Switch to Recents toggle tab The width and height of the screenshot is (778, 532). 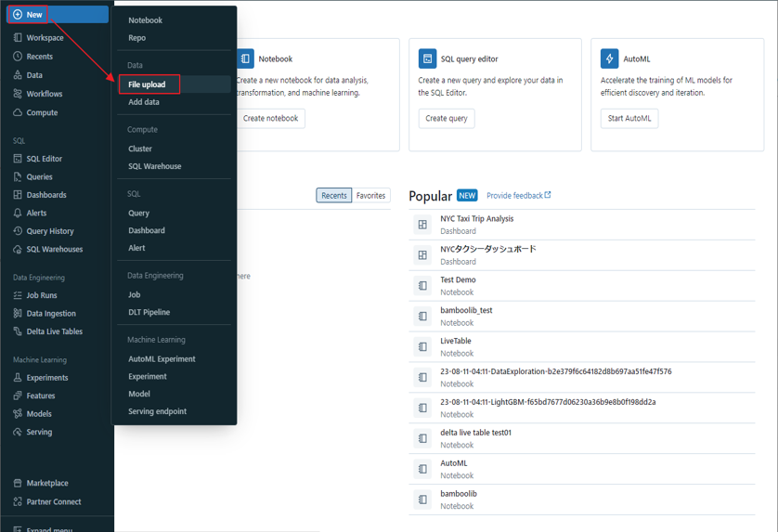334,196
